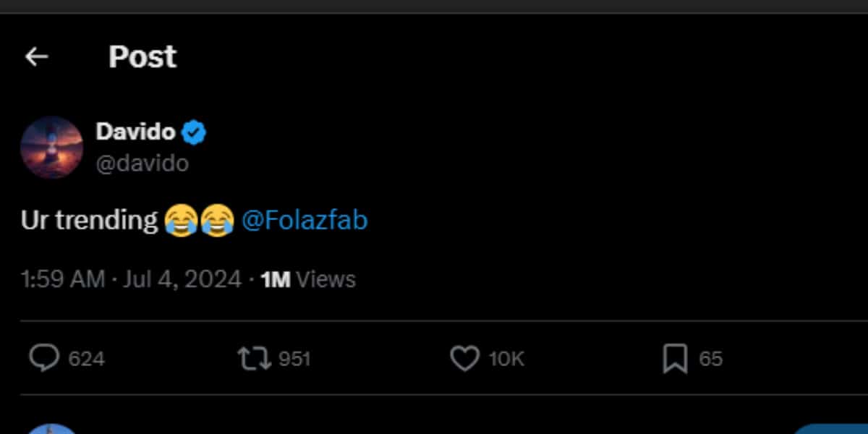Click the reply speech bubble icon
The width and height of the screenshot is (868, 434).
point(44,358)
